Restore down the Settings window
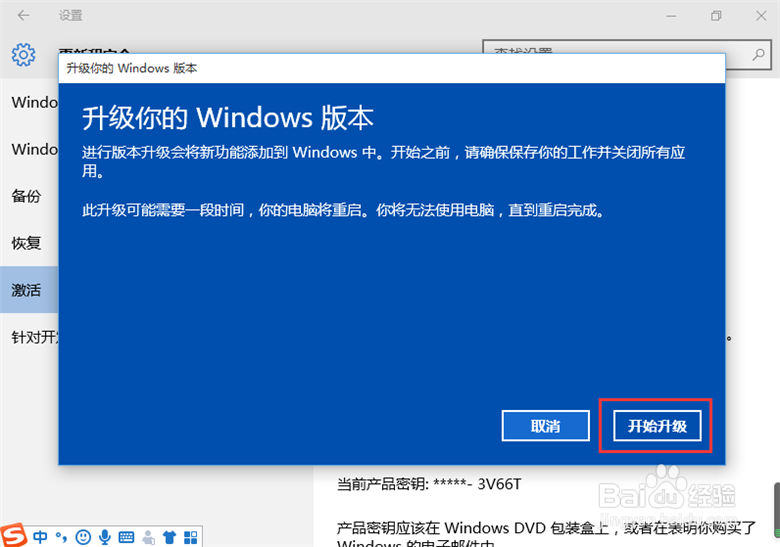 point(716,16)
